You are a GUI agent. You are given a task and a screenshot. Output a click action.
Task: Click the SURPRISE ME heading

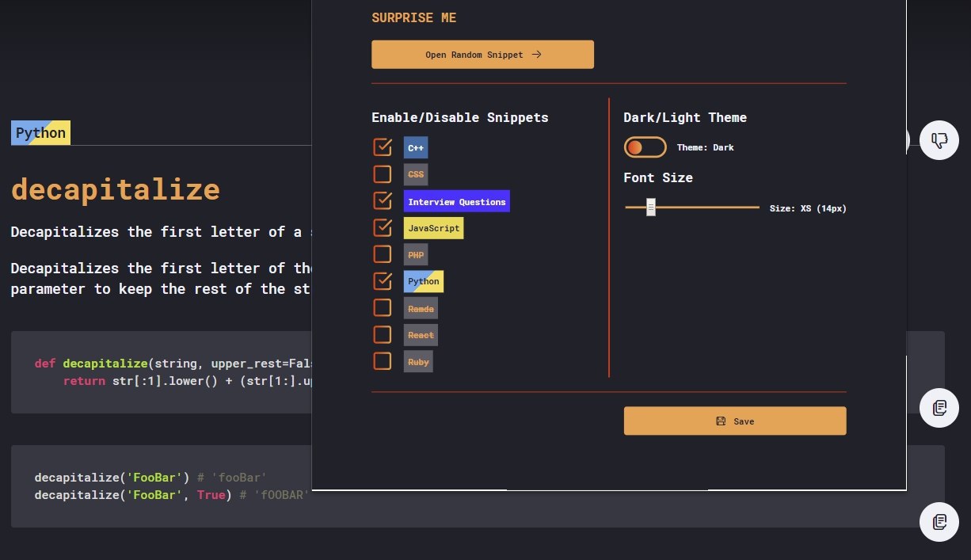(x=413, y=17)
